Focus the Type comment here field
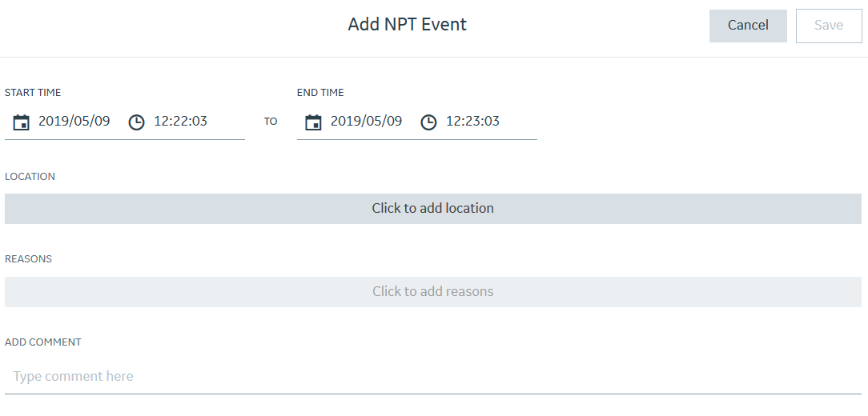The width and height of the screenshot is (868, 416). pyautogui.click(x=433, y=377)
